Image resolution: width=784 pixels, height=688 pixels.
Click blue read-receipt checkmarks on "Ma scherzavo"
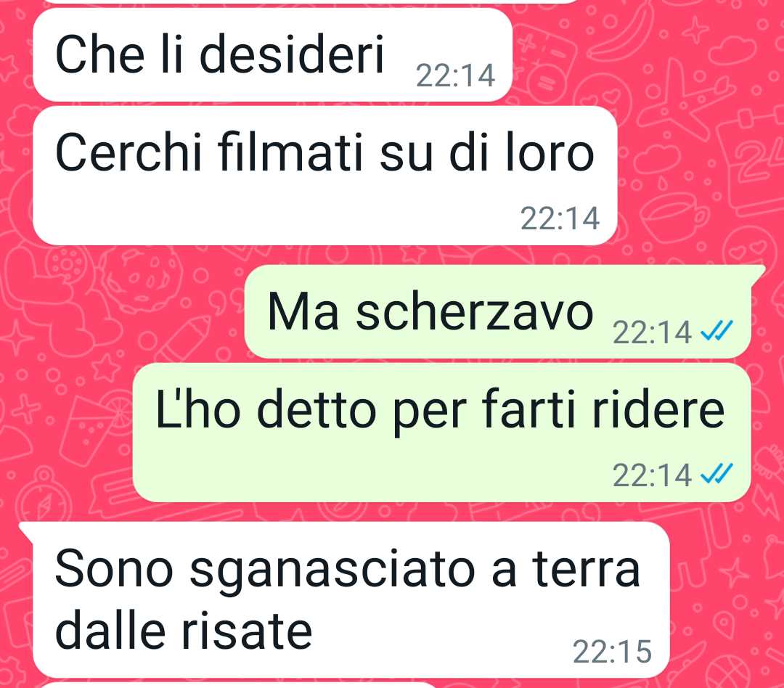pyautogui.click(x=717, y=330)
